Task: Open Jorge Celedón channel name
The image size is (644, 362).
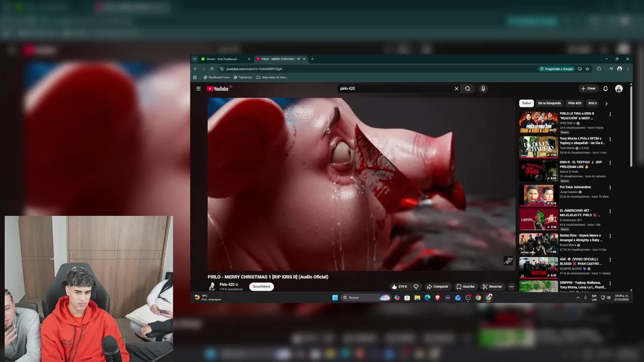Action: pyautogui.click(x=569, y=192)
